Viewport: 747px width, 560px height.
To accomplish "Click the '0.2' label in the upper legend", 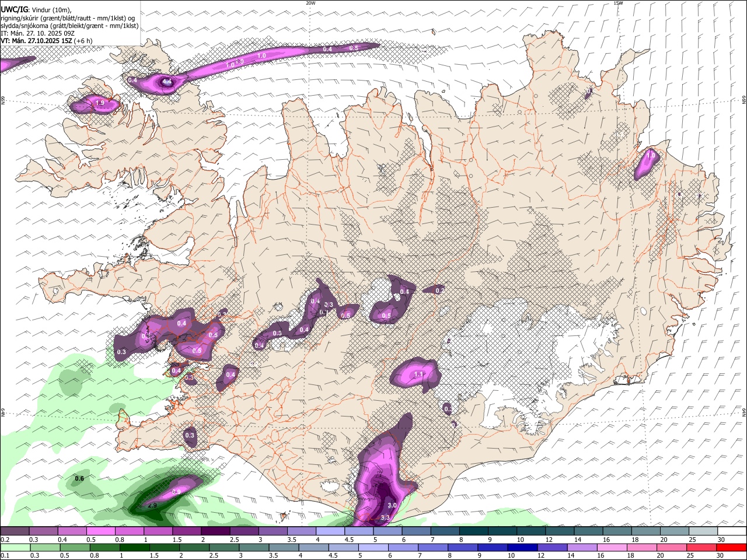I will pyautogui.click(x=5, y=540).
